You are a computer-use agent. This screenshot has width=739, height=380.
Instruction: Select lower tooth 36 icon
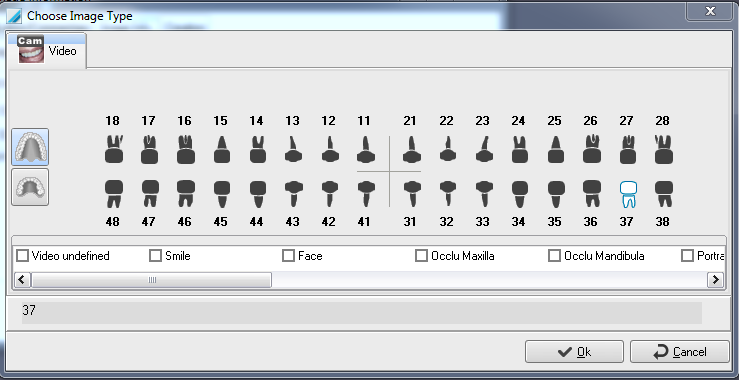(x=591, y=194)
